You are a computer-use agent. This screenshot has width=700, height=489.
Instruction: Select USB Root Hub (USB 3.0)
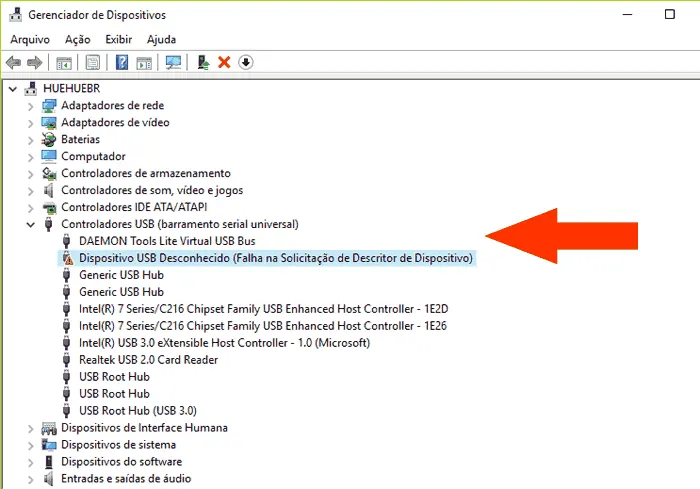[138, 411]
